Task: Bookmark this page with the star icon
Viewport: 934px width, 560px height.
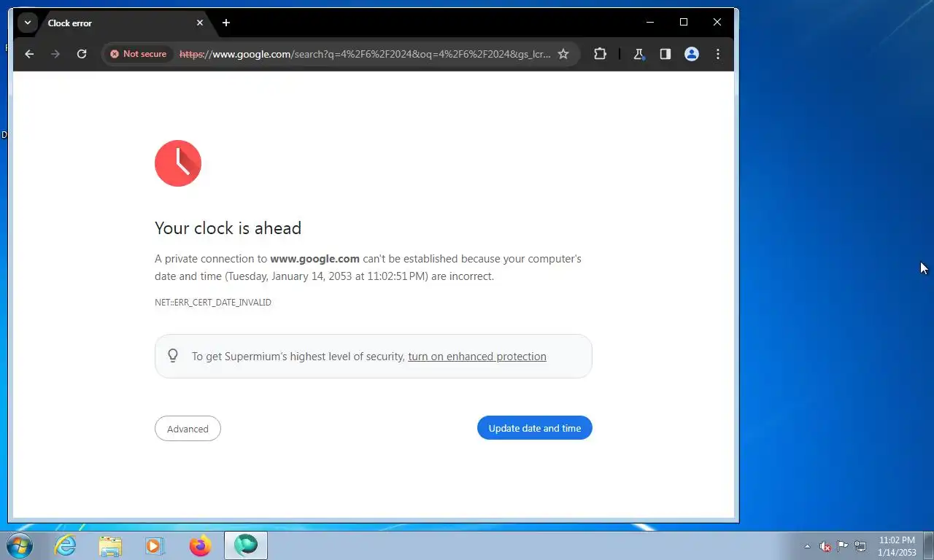Action: coord(563,54)
